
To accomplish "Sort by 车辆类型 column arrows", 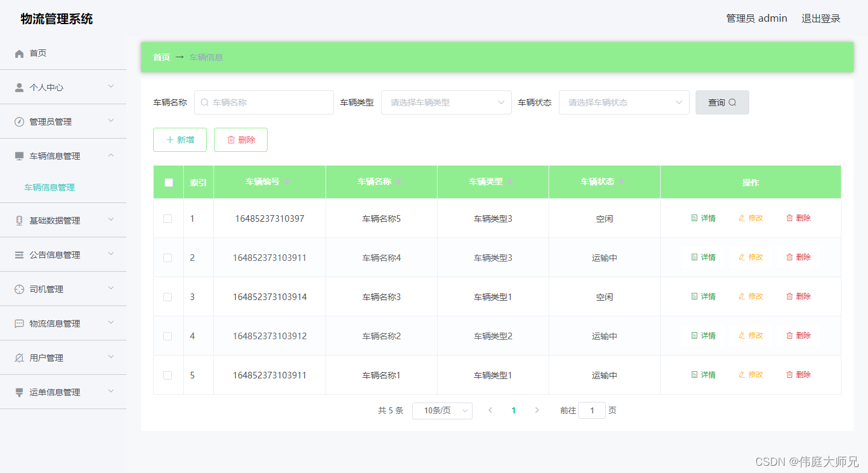I will [x=510, y=182].
